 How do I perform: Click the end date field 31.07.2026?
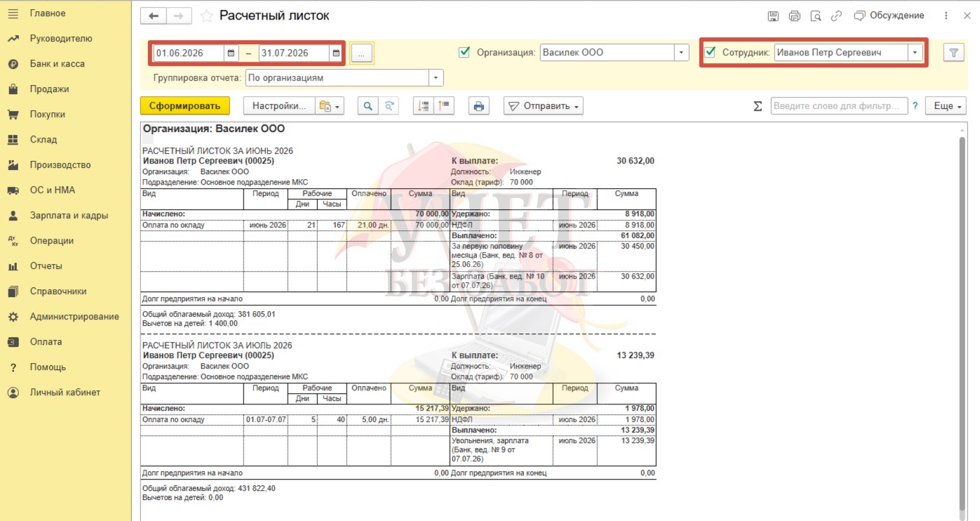pos(294,53)
